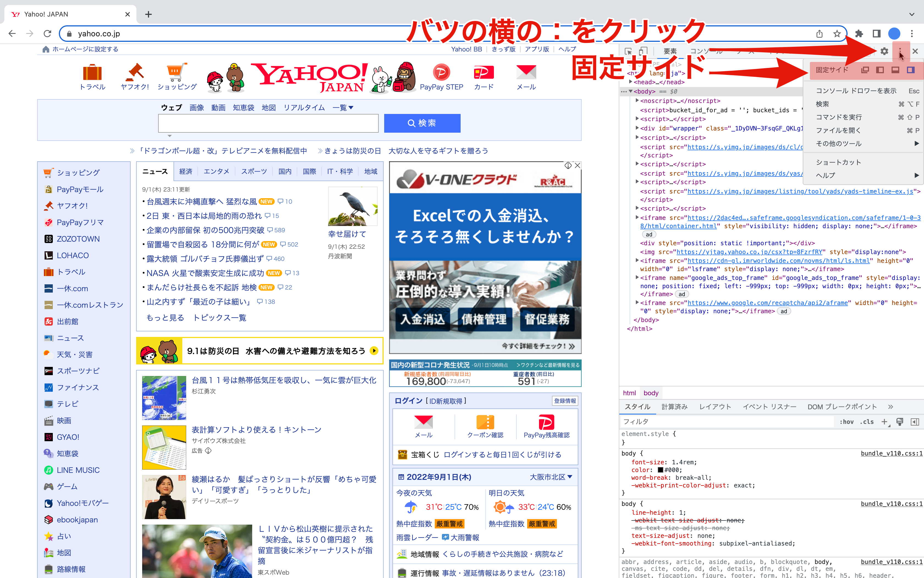
Task: Switch to IT・科学 news tab
Action: [340, 171]
